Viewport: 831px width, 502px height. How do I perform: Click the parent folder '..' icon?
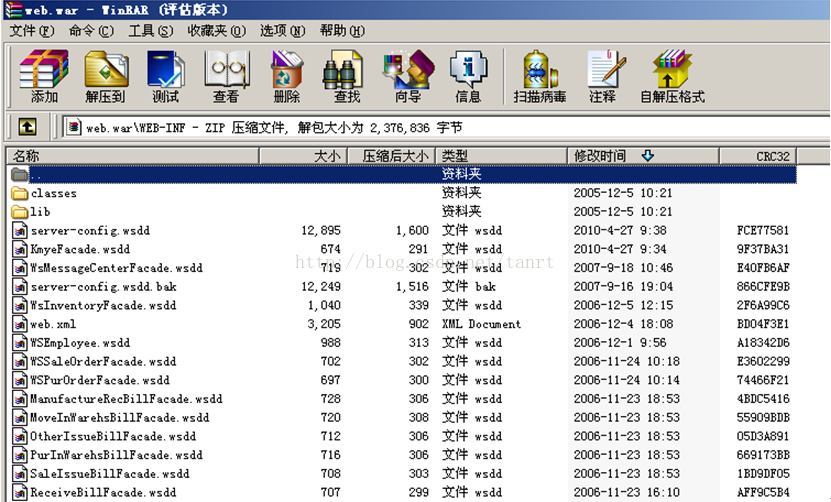click(x=20, y=174)
